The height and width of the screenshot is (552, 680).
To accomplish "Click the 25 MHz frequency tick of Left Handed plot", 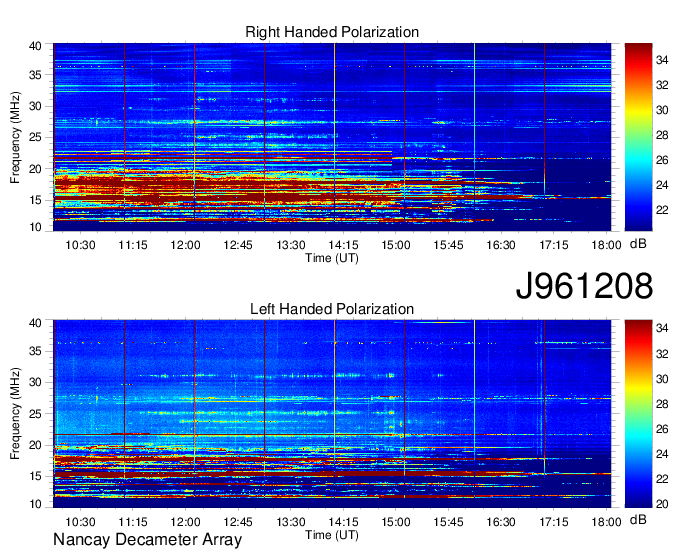I will coord(35,414).
